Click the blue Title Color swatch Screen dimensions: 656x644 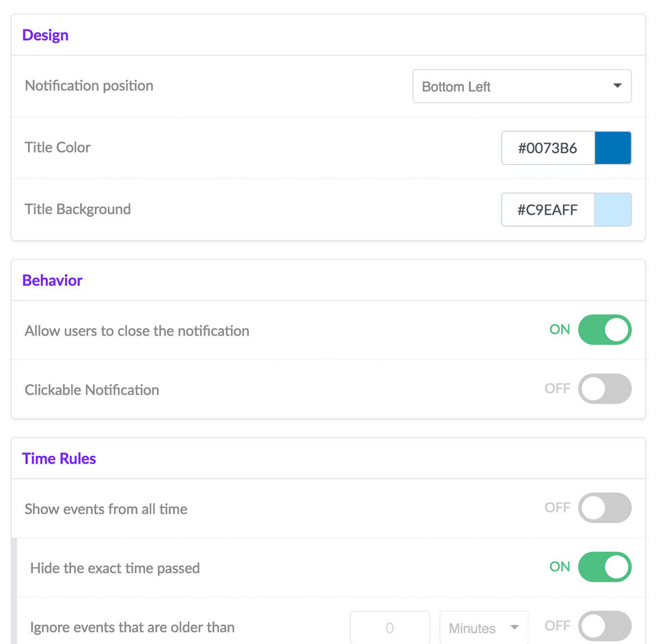pos(613,148)
